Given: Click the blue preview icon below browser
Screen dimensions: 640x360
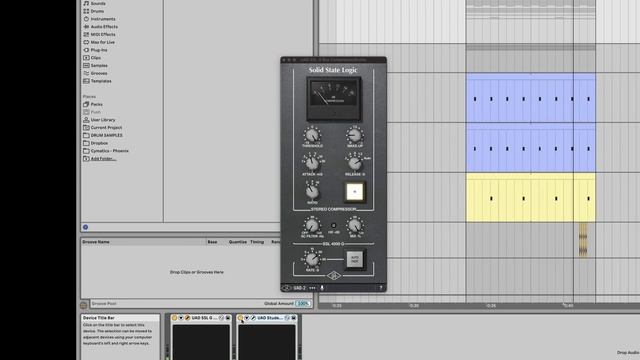Looking at the screenshot, I should (x=85, y=227).
